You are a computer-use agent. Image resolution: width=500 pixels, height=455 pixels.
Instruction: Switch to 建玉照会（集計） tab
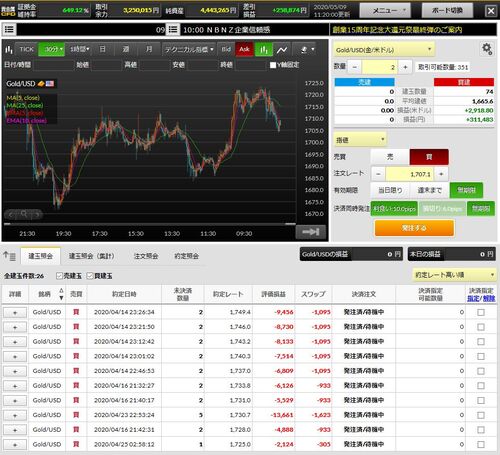coord(91,256)
